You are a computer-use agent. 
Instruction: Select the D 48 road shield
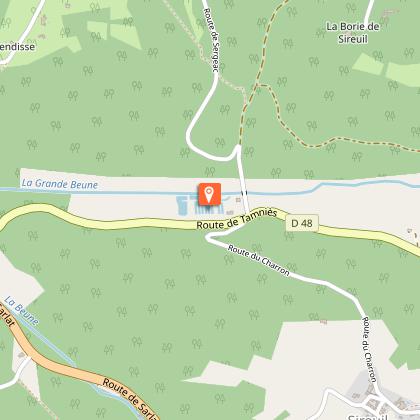point(302,223)
